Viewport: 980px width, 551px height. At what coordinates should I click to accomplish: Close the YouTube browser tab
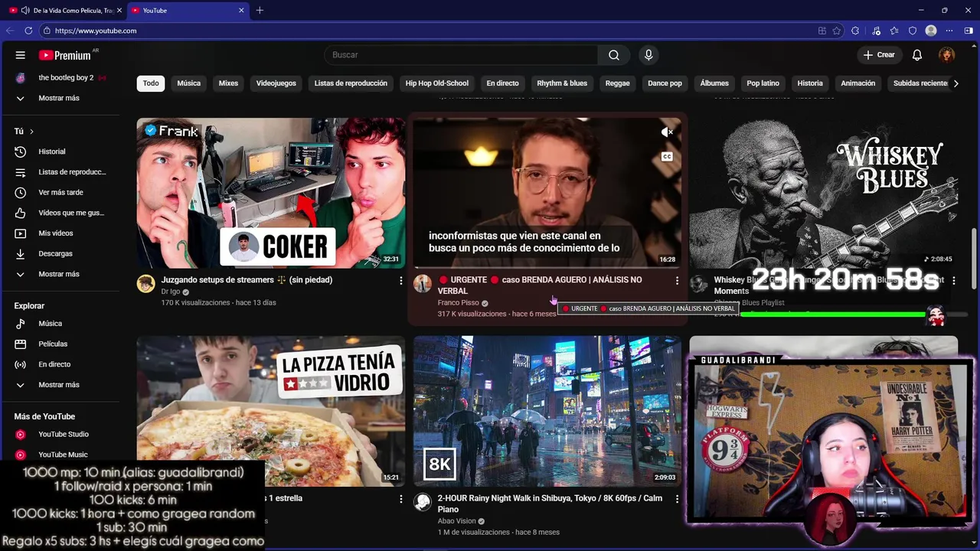(241, 10)
